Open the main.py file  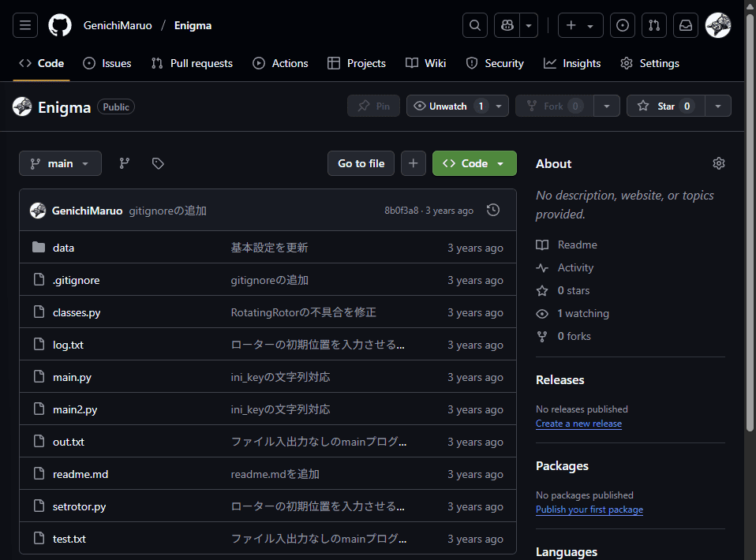[72, 377]
